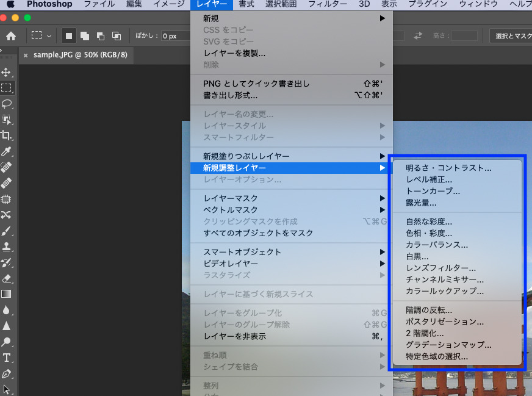Choose Add to Selection mode
The width and height of the screenshot is (532, 396).
[85, 36]
